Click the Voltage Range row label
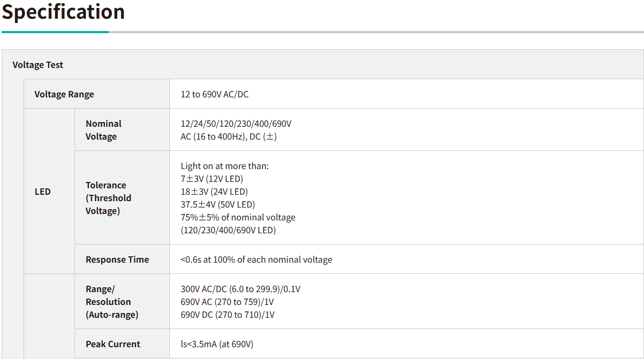Viewport: 644px width, 359px height. point(64,94)
